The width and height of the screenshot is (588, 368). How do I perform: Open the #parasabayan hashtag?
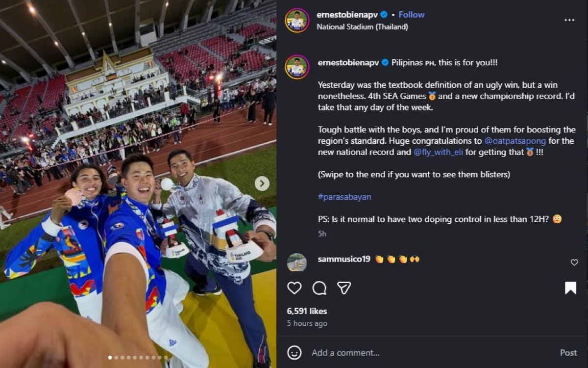pos(344,197)
